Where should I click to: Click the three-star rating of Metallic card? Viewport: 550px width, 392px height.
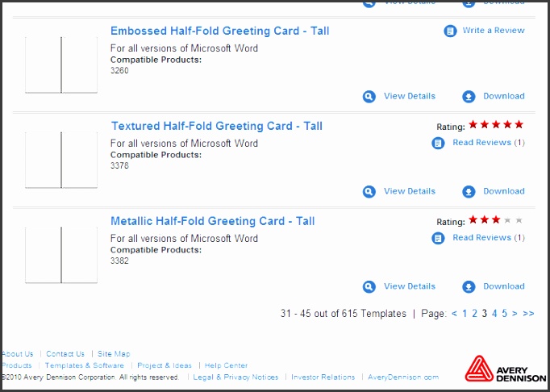coord(496,220)
